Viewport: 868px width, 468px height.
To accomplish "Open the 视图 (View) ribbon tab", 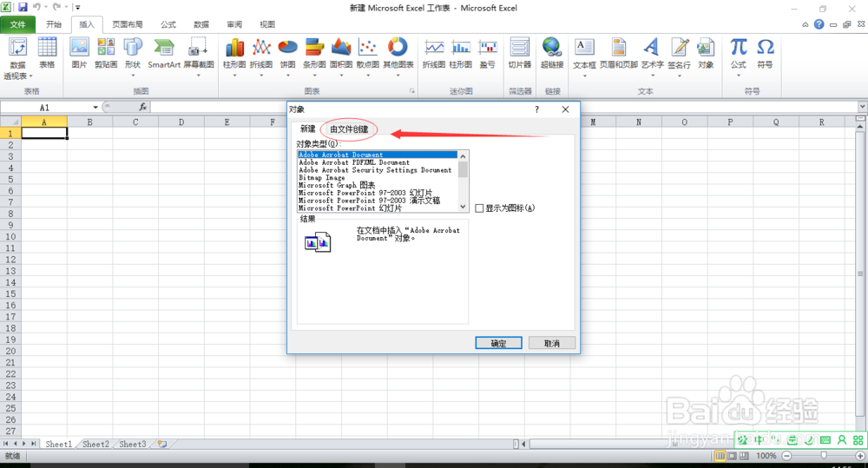I will pos(267,24).
